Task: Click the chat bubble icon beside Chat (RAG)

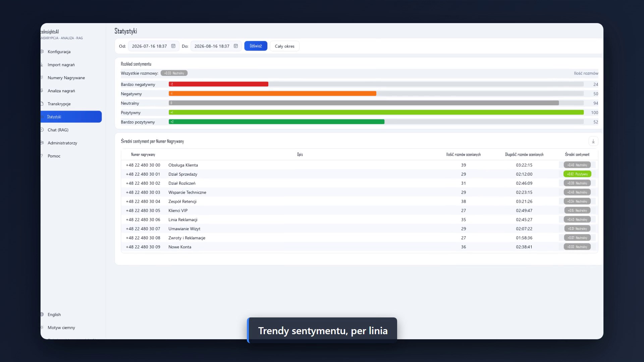Action: (42, 130)
